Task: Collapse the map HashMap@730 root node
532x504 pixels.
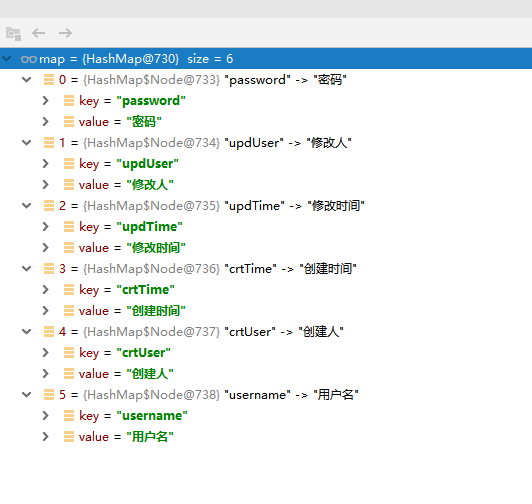Action: click(x=6, y=59)
